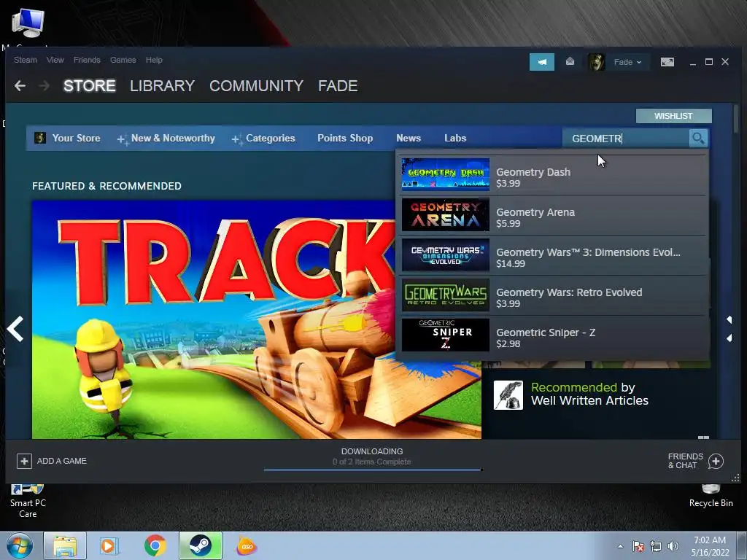The height and width of the screenshot is (560, 747).
Task: Go to previous featured carousel item
Action: 15,329
